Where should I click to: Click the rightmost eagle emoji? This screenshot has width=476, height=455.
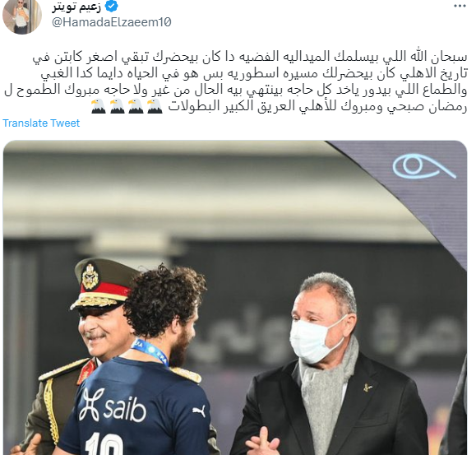[155, 106]
